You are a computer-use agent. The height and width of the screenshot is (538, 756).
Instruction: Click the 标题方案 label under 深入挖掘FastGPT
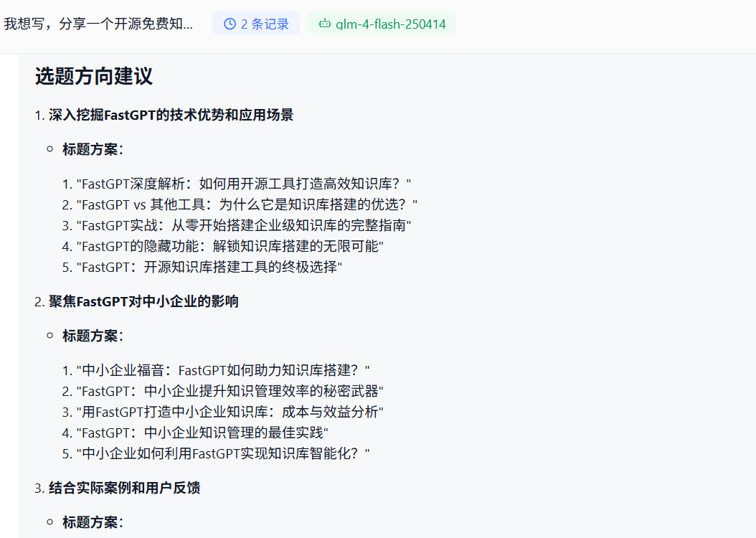[93, 149]
